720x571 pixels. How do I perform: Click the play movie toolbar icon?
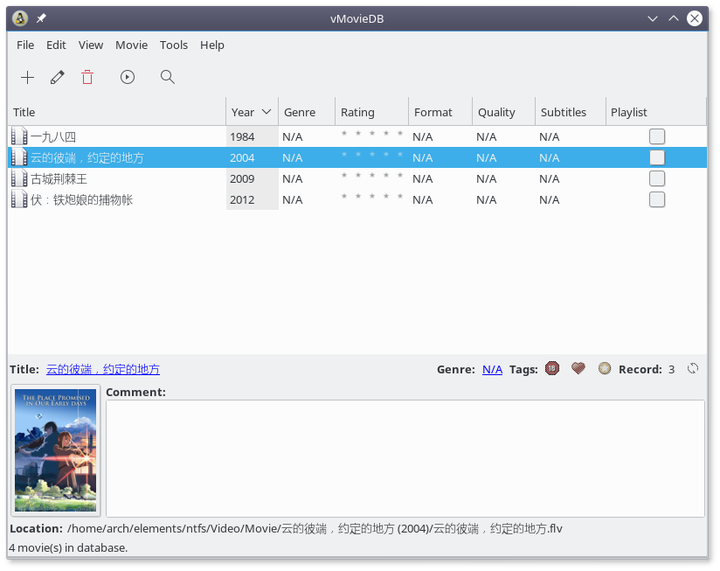tap(127, 77)
